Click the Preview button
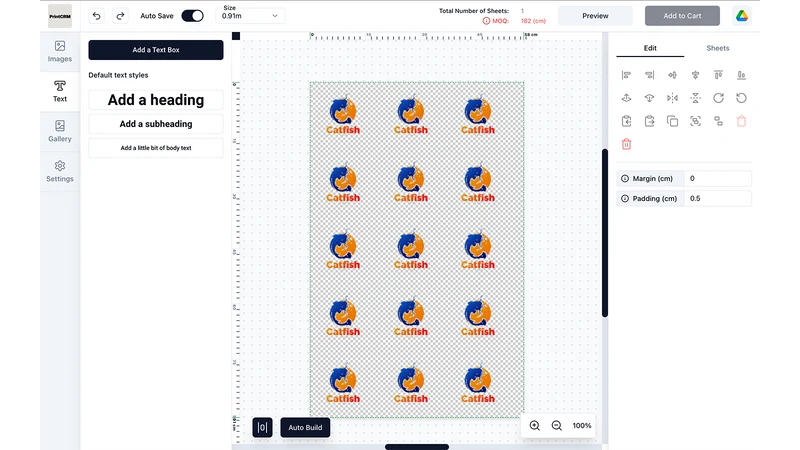Screen dimensions: 800x450 pyautogui.click(x=595, y=16)
